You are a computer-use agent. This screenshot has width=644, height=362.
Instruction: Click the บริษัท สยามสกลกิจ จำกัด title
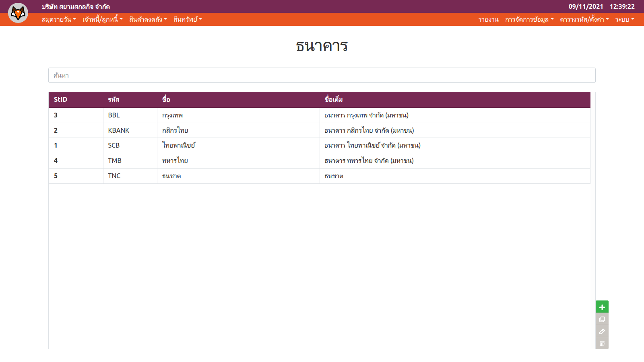tap(76, 6)
